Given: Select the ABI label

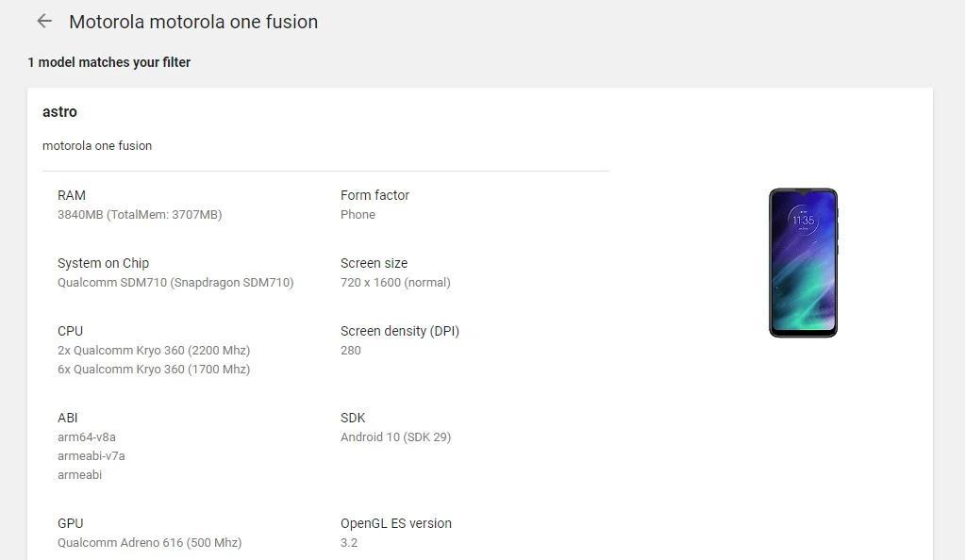Looking at the screenshot, I should point(67,418).
